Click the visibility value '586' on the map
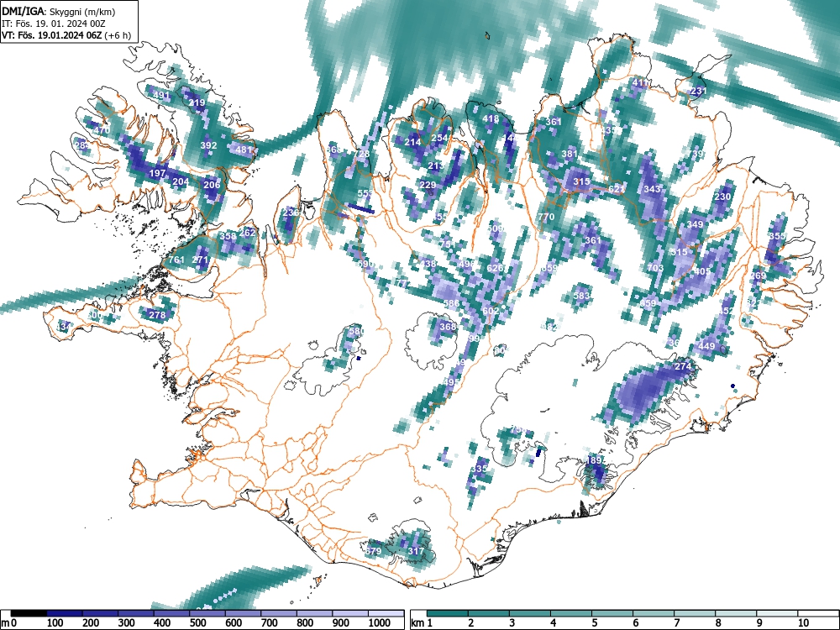The image size is (840, 630). 451,303
